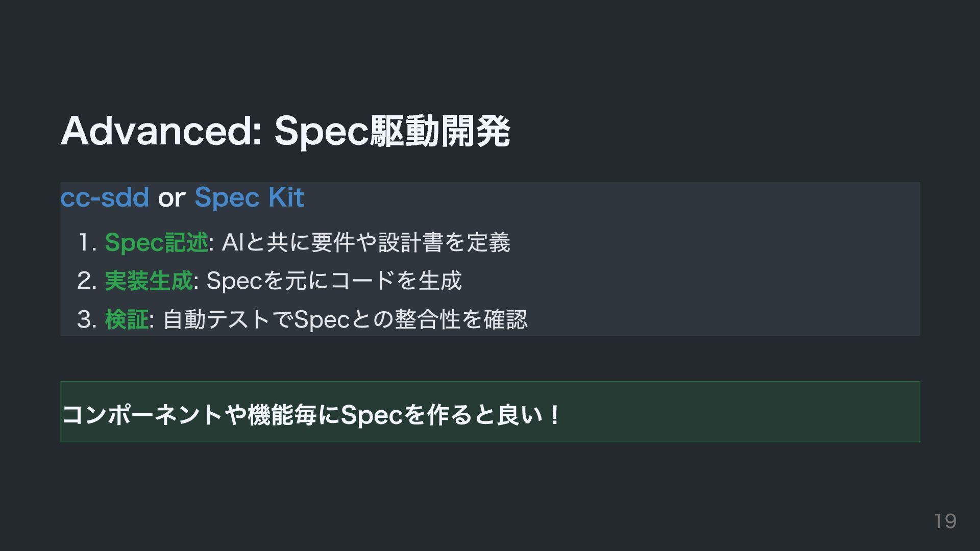This screenshot has width=980, height=551.
Task: Click the word "Advanced:" in the slide title
Action: pos(161,131)
